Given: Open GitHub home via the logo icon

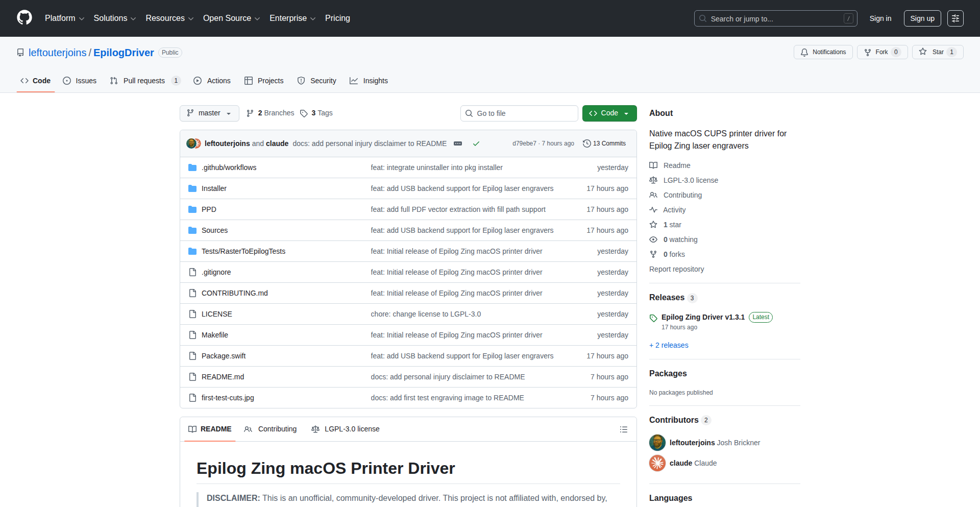Looking at the screenshot, I should 23,18.
